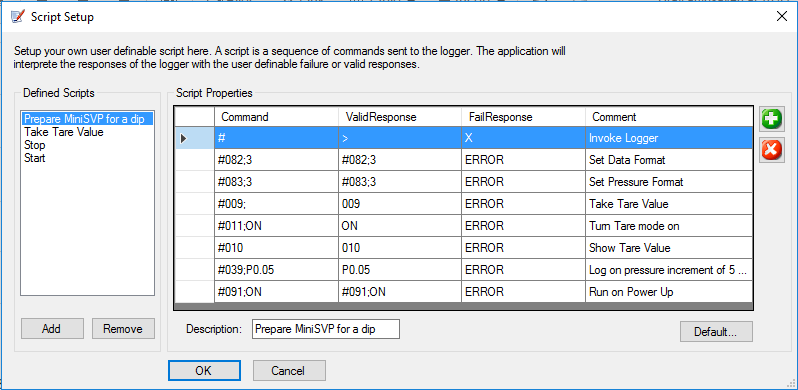This screenshot has height=390, width=798.
Task: Select the 'Run on Power Up' comment cell
Action: [669, 292]
